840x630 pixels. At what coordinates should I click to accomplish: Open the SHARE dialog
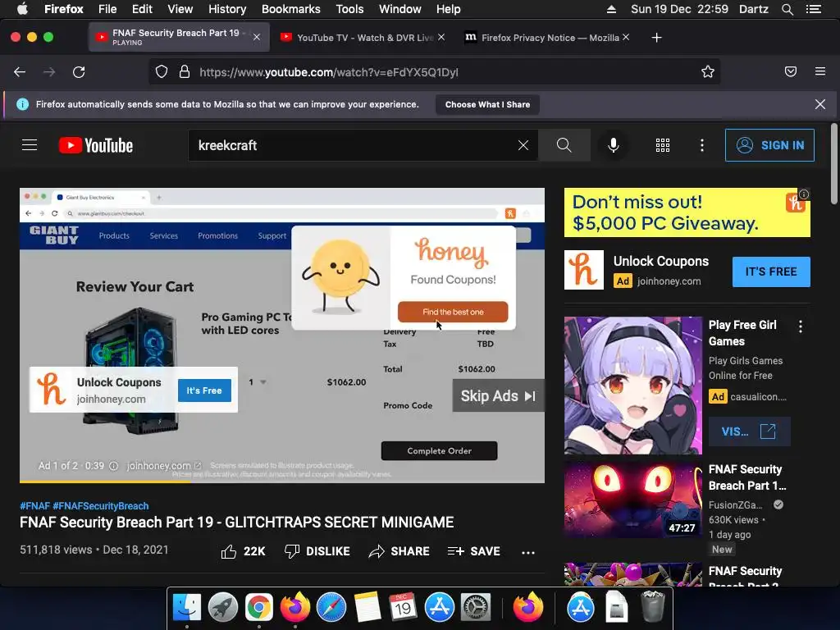coord(399,551)
